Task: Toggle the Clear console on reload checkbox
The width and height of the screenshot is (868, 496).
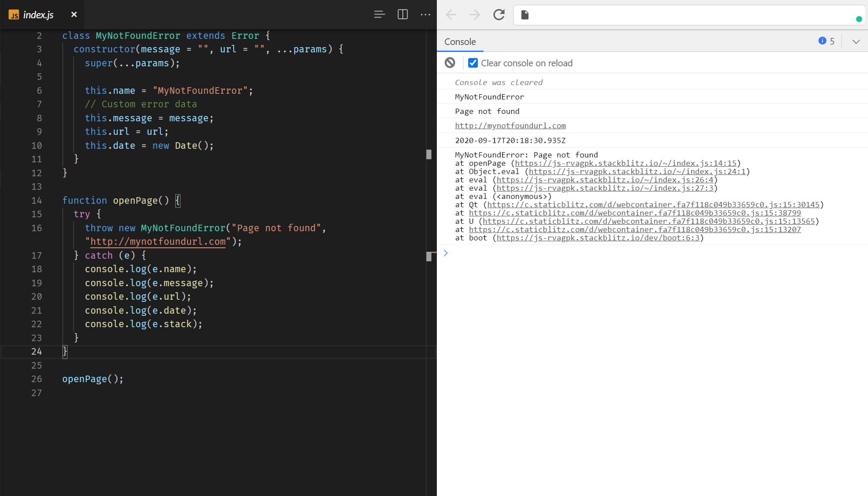Action: click(472, 63)
